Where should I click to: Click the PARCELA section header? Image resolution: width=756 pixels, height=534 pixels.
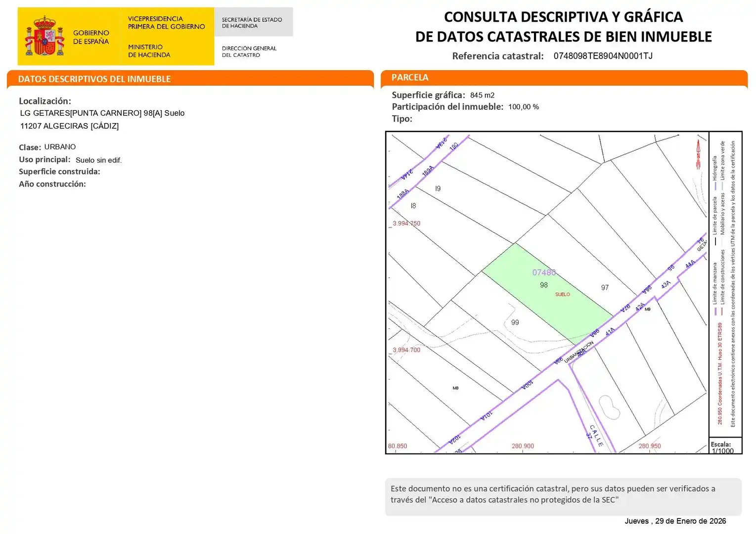410,78
